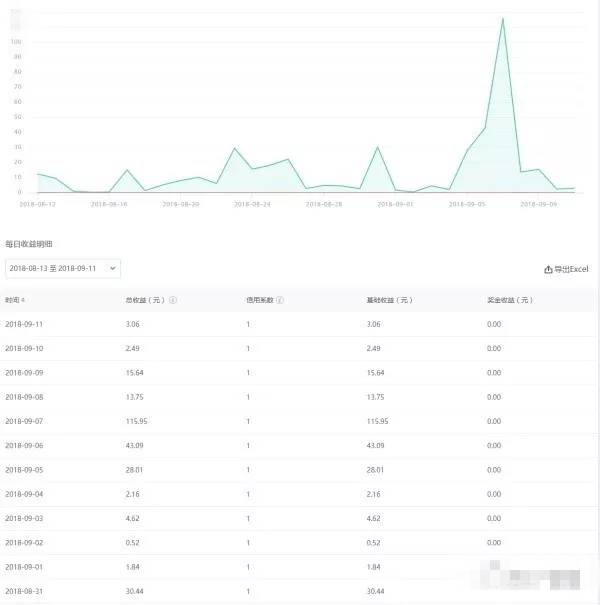Click the 2018-08-20 label on chart axis
Screen dimensions: 600x605
tap(181, 204)
